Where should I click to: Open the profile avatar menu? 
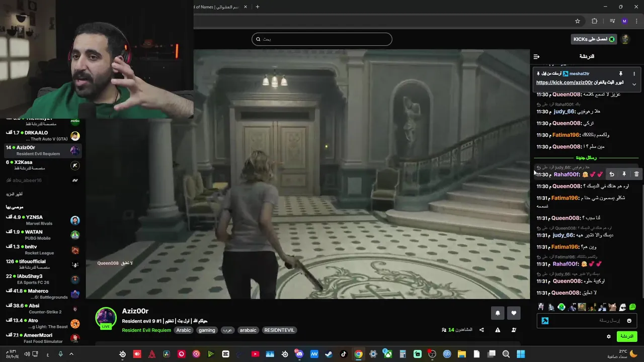[x=625, y=39]
